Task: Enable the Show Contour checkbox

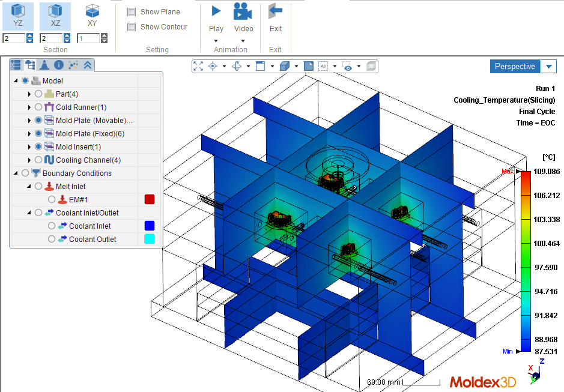Action: click(x=132, y=27)
